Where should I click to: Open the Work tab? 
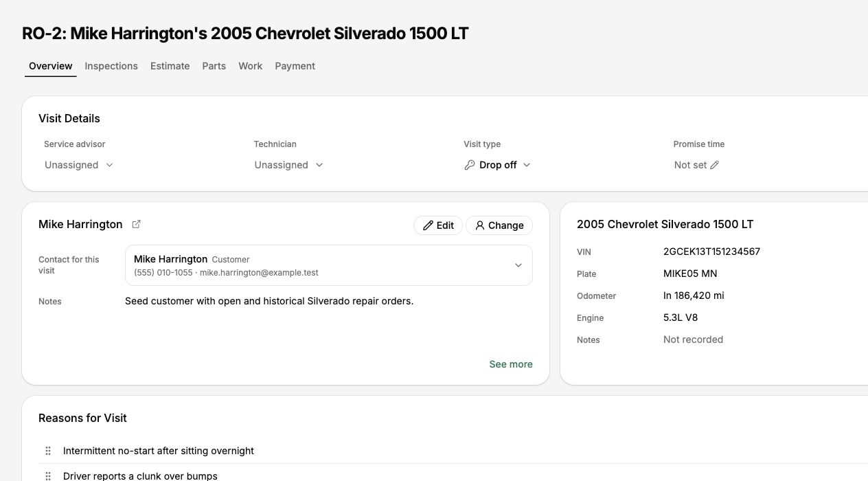pyautogui.click(x=250, y=66)
